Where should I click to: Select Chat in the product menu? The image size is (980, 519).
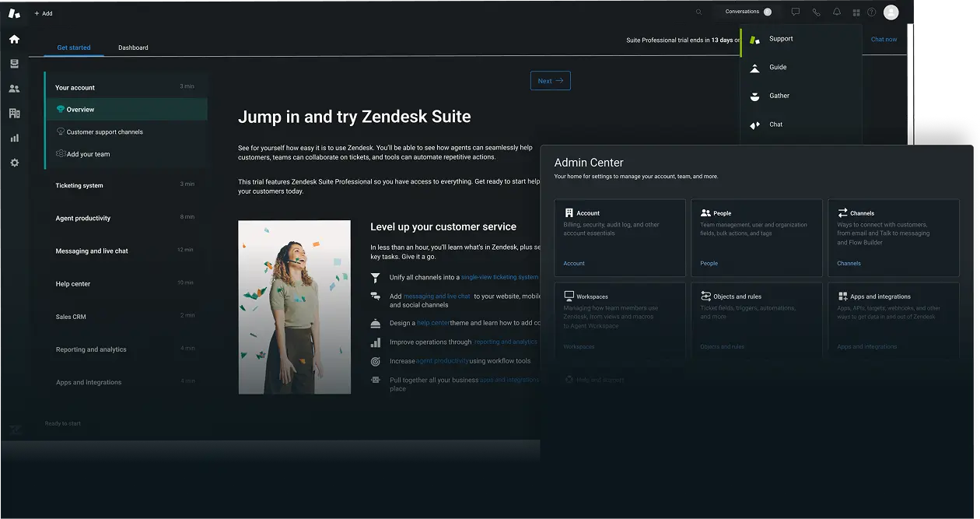775,124
